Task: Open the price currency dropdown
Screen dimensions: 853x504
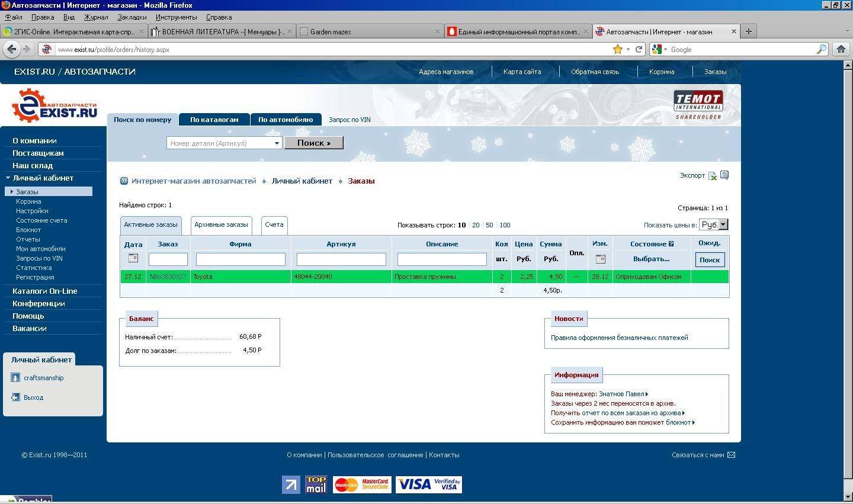Action: pyautogui.click(x=723, y=224)
